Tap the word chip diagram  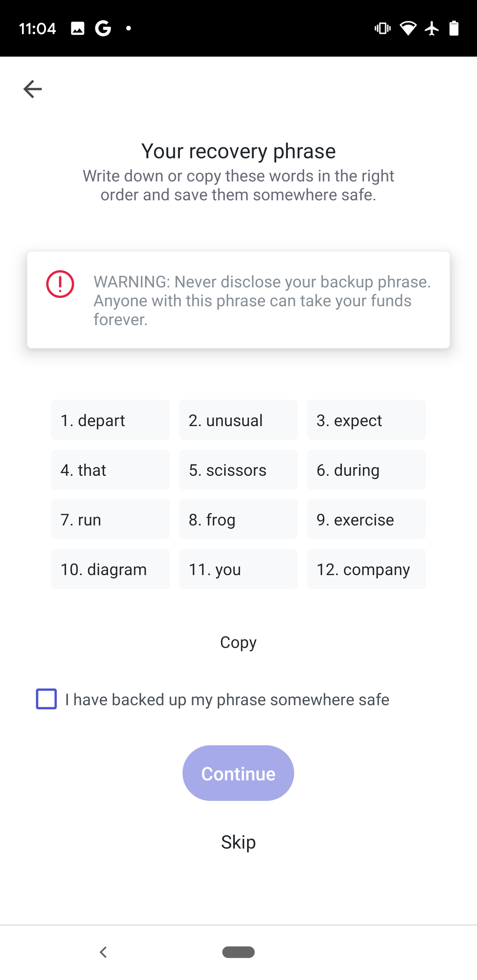coord(110,569)
